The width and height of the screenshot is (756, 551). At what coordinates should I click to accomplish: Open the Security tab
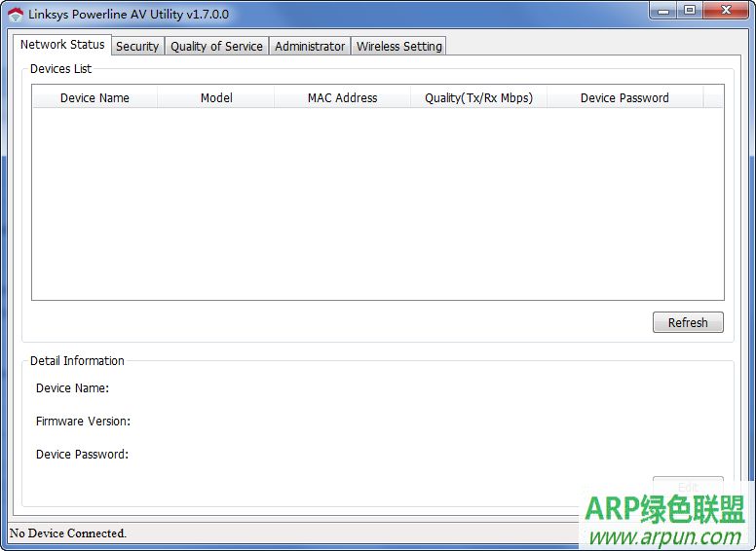tap(137, 46)
